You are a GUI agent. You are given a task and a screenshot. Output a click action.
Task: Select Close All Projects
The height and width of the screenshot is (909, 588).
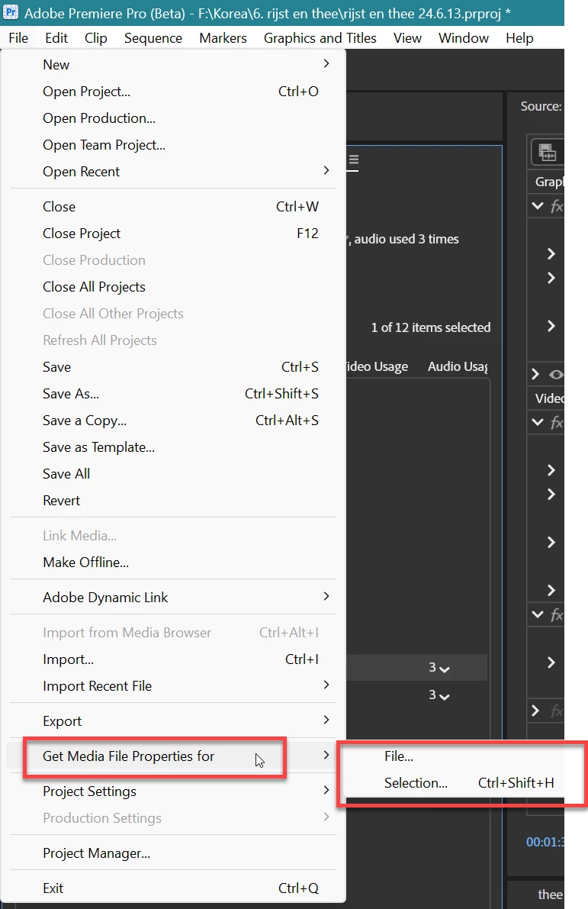pos(173,287)
